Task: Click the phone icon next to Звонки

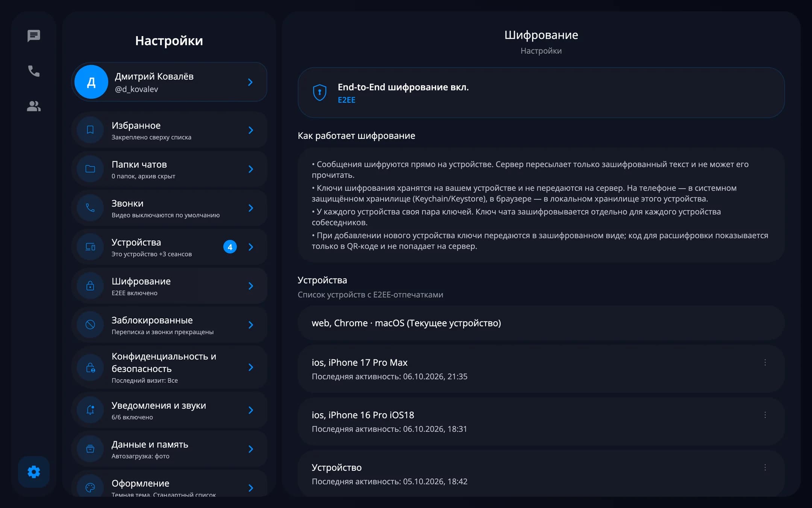Action: tap(90, 208)
